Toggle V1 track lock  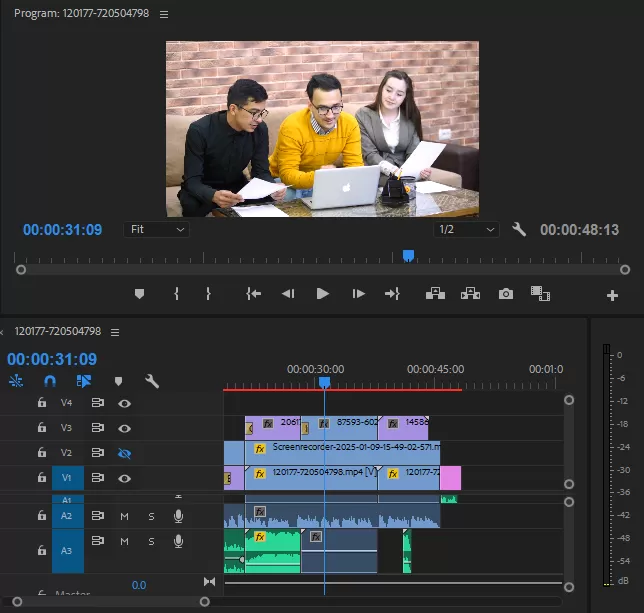pyautogui.click(x=42, y=478)
